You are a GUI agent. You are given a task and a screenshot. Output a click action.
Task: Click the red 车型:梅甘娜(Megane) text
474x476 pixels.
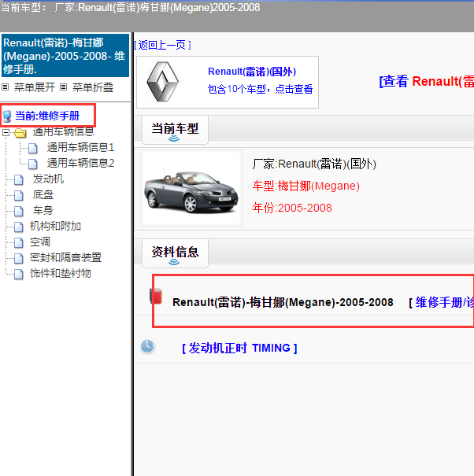306,186
